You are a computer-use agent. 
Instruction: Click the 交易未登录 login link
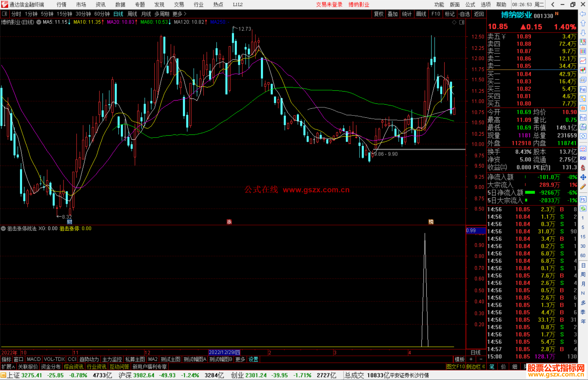pos(329,5)
